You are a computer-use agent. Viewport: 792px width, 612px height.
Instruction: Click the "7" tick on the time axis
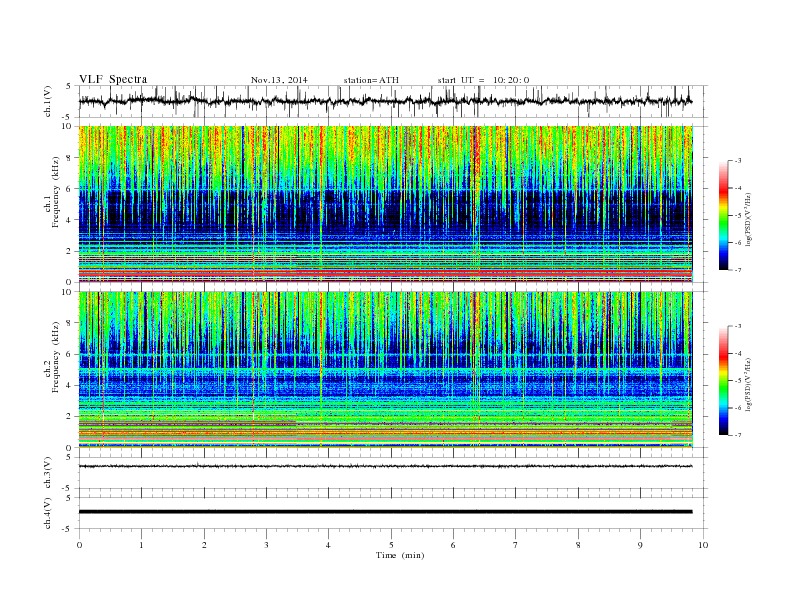click(x=516, y=545)
